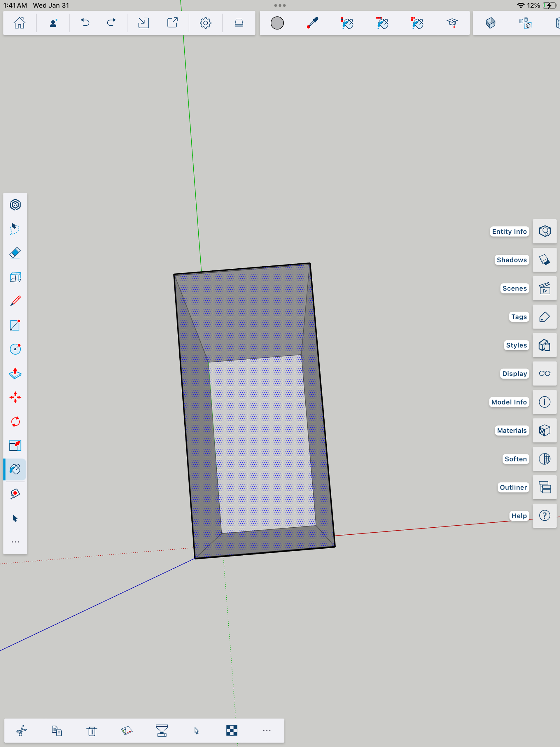Open the Materials panel

[x=544, y=430]
